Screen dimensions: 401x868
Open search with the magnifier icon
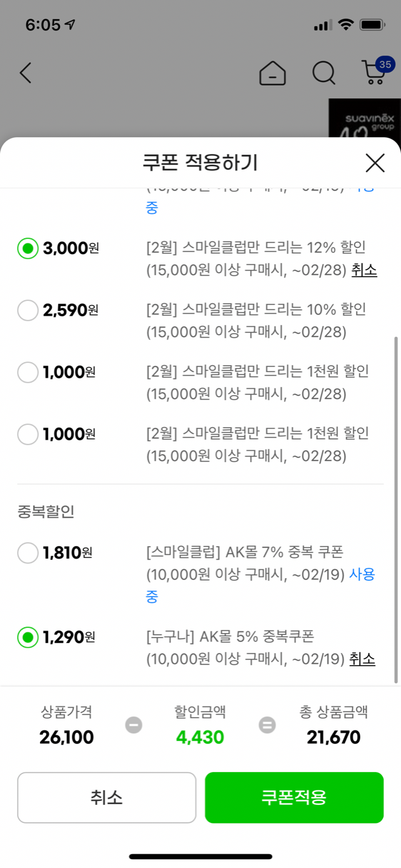click(323, 74)
